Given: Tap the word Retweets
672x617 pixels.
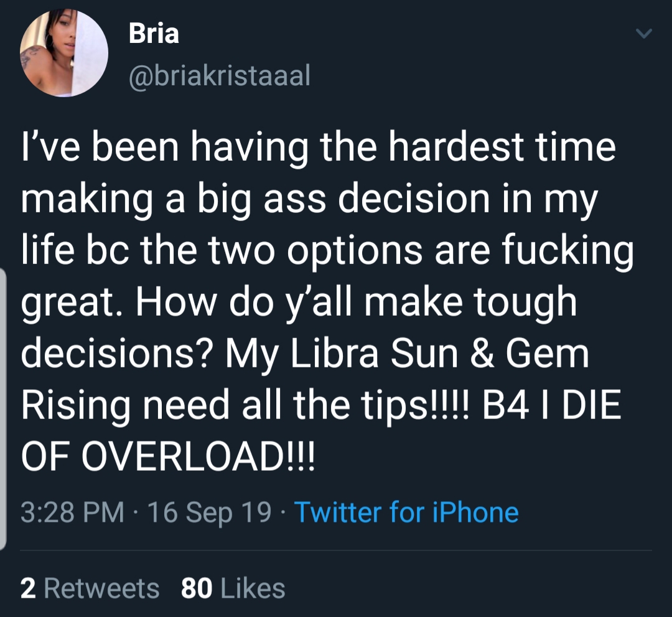Looking at the screenshot, I should 101,588.
